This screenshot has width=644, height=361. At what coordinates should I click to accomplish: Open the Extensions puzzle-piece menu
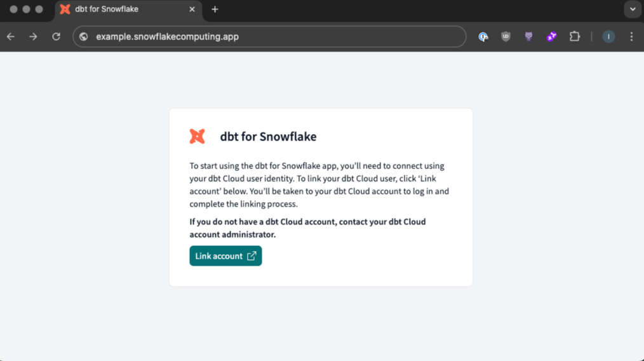coord(574,37)
